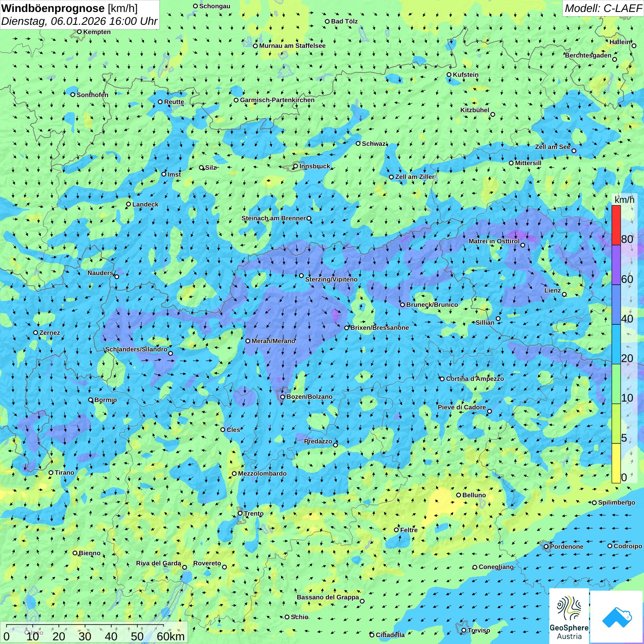Click the Rovereto town label
Screen dimensions: 644x644
tap(207, 563)
